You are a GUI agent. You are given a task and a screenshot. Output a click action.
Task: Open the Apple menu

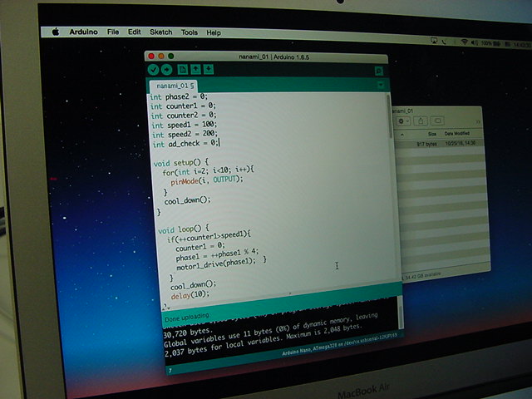(56, 32)
